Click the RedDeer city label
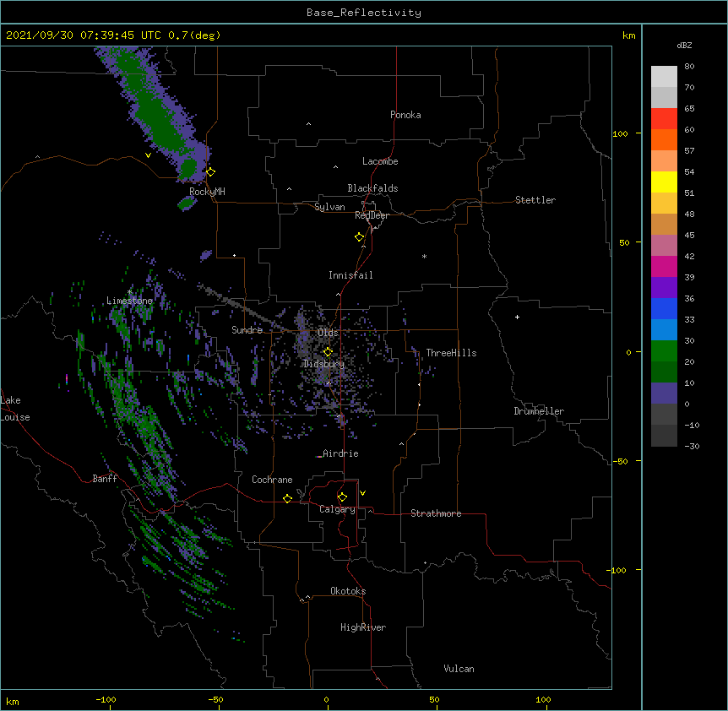Viewport: 728px width, 711px height. click(x=372, y=215)
